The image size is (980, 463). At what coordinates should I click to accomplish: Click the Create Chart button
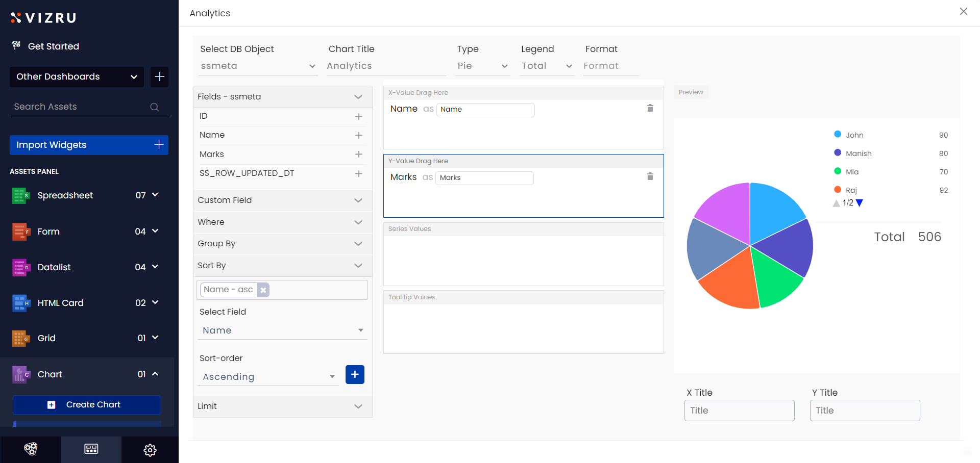coord(87,405)
